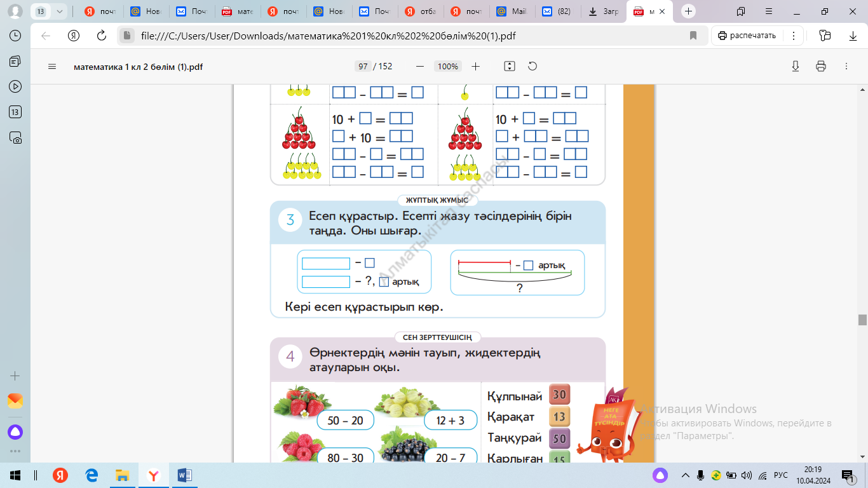Open the tab layout icon in the title bar
868x488 pixels.
(x=741, y=11)
